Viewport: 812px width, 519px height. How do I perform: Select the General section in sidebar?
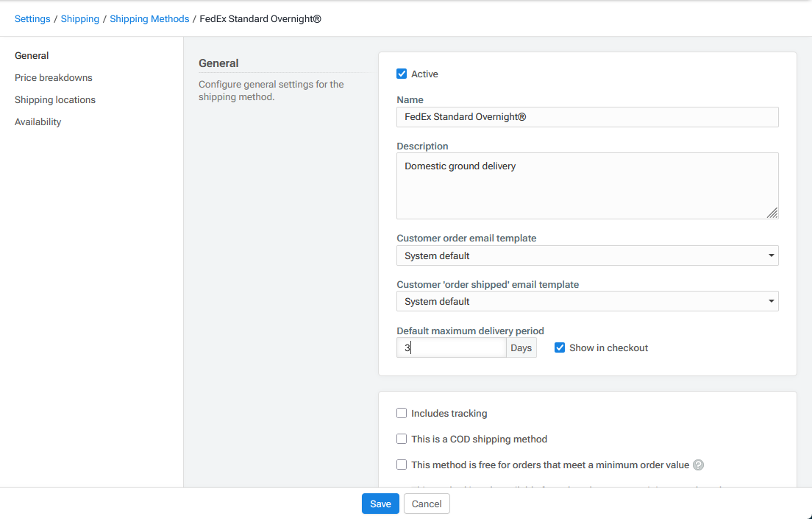pyautogui.click(x=32, y=55)
